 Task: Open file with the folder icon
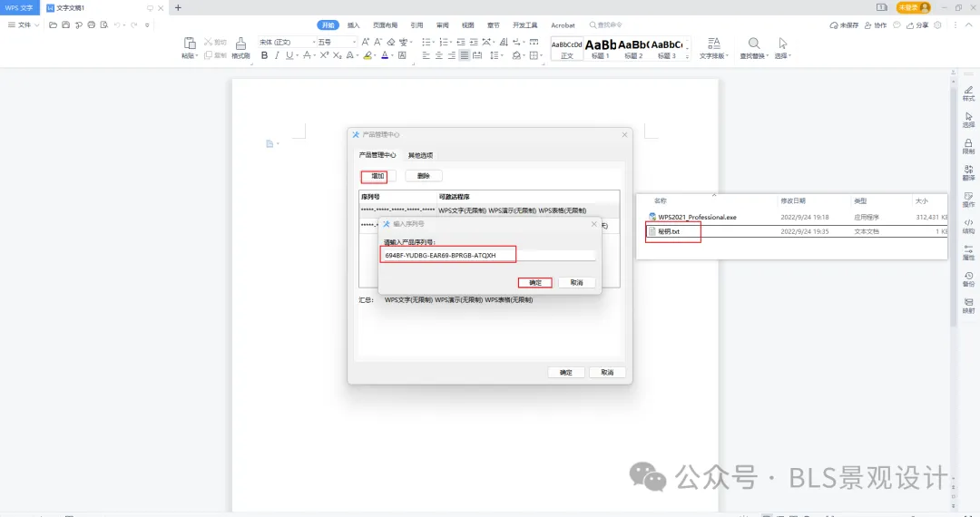pyautogui.click(x=54, y=25)
